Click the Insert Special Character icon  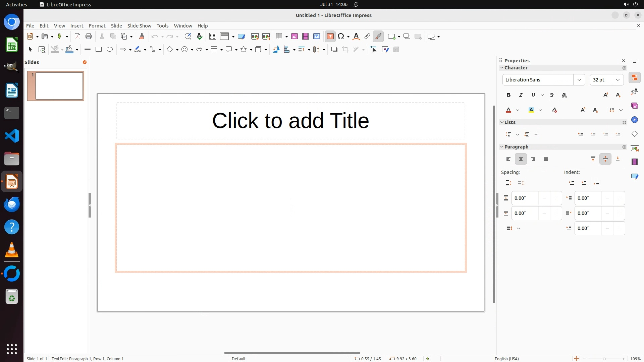[x=341, y=37]
